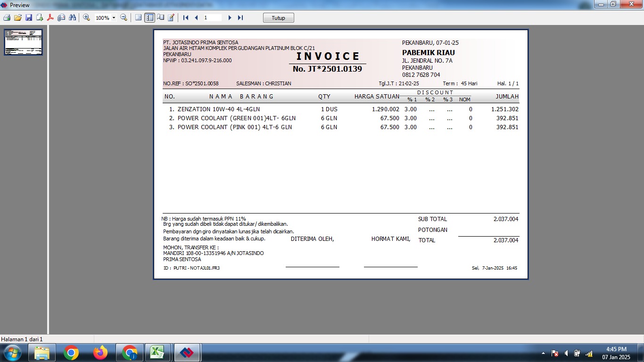Click the Print icon in toolbar

pos(7,17)
